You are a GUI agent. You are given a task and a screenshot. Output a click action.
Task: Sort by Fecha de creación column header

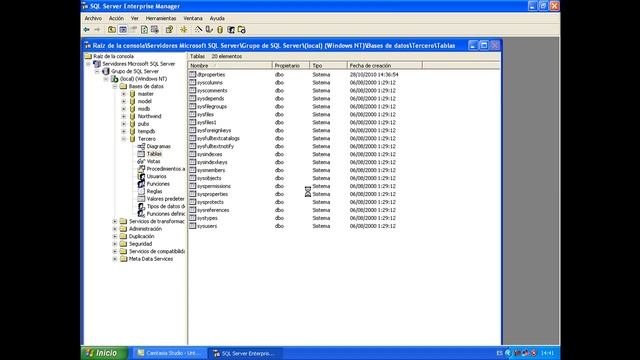tap(384, 65)
